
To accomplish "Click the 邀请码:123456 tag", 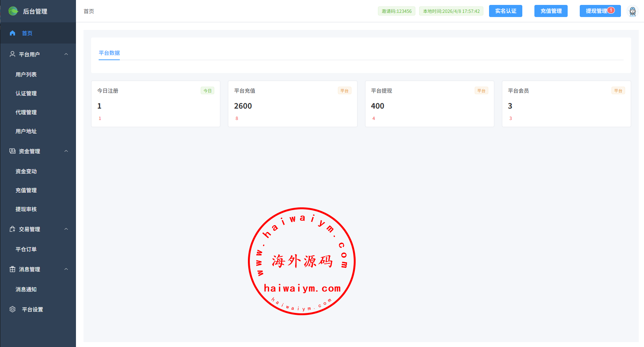I will (396, 11).
